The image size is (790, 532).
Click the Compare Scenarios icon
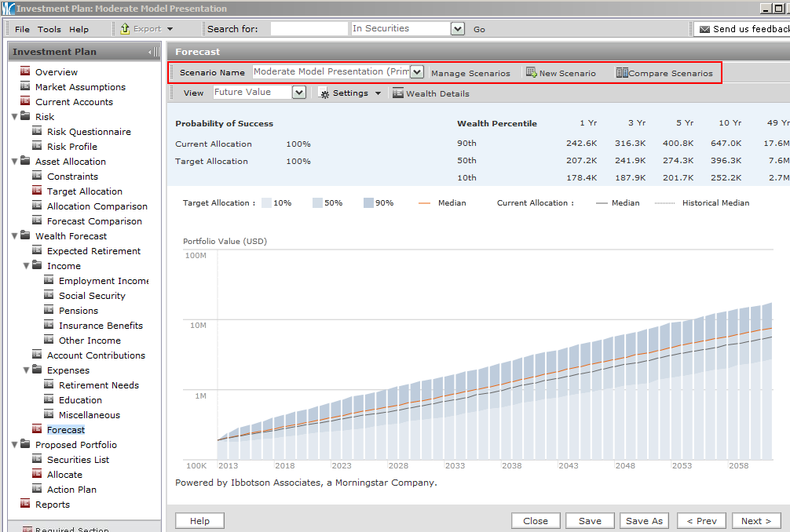coord(622,73)
